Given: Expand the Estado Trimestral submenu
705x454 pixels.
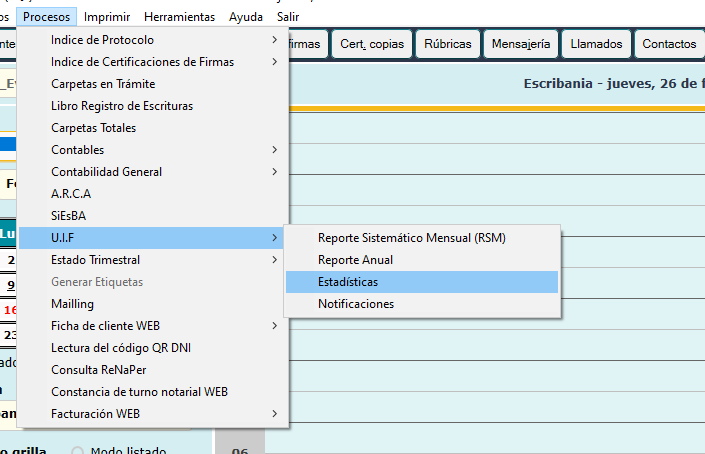Looking at the screenshot, I should (x=94, y=260).
